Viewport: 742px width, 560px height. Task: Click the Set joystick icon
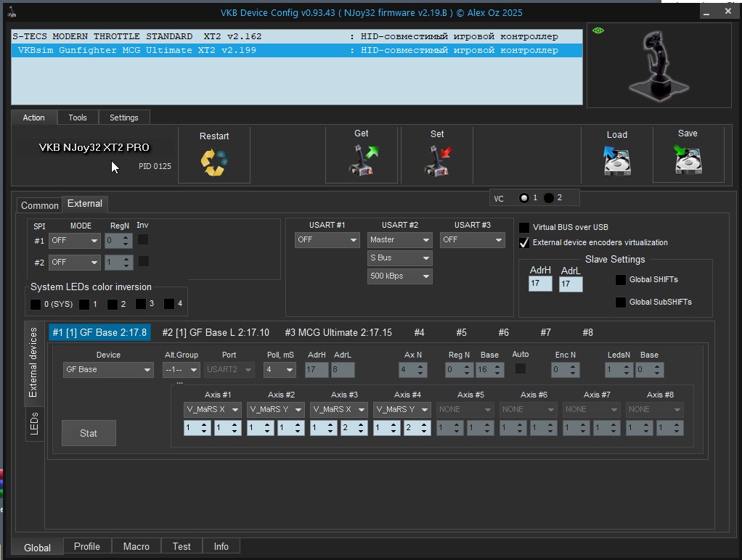pyautogui.click(x=437, y=160)
